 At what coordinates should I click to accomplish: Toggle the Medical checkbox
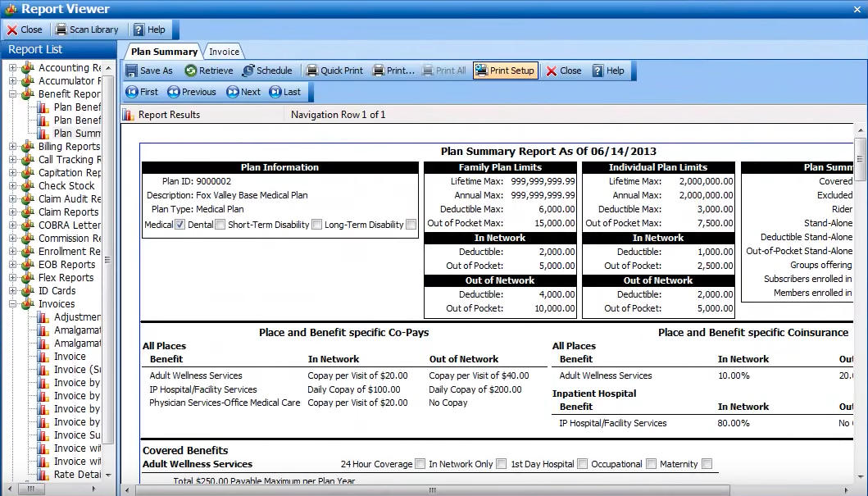pyautogui.click(x=180, y=224)
